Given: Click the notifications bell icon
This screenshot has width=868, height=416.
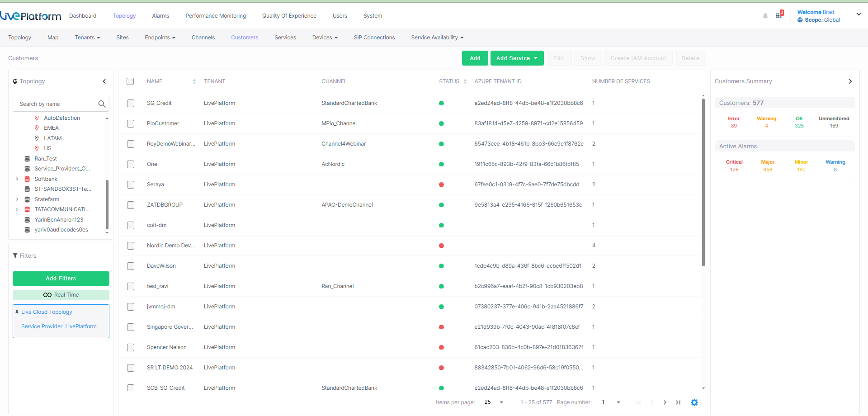Looking at the screenshot, I should point(765,16).
